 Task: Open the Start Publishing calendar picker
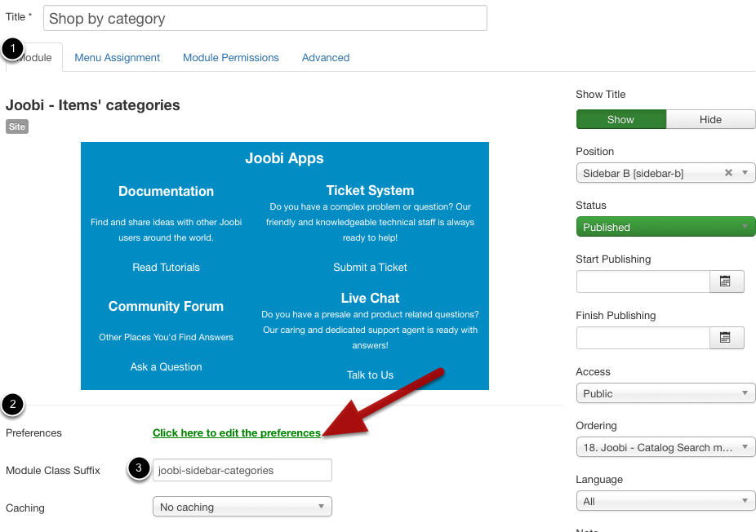[727, 282]
